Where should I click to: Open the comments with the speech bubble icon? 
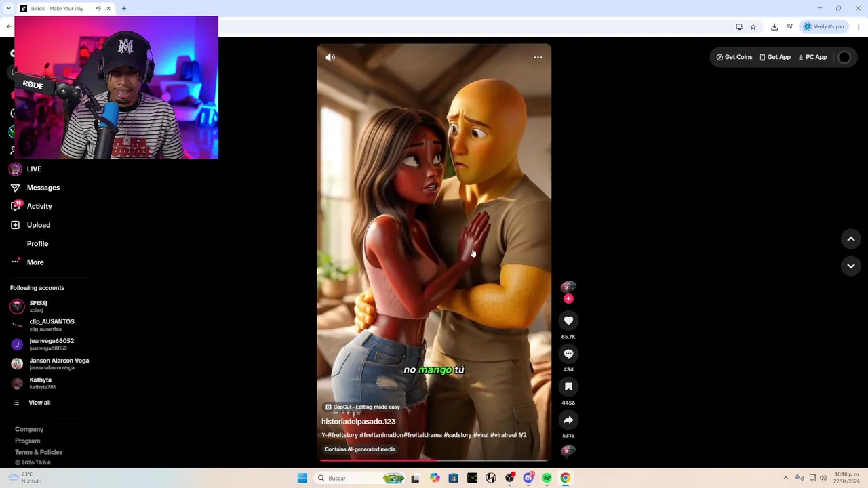(x=568, y=354)
